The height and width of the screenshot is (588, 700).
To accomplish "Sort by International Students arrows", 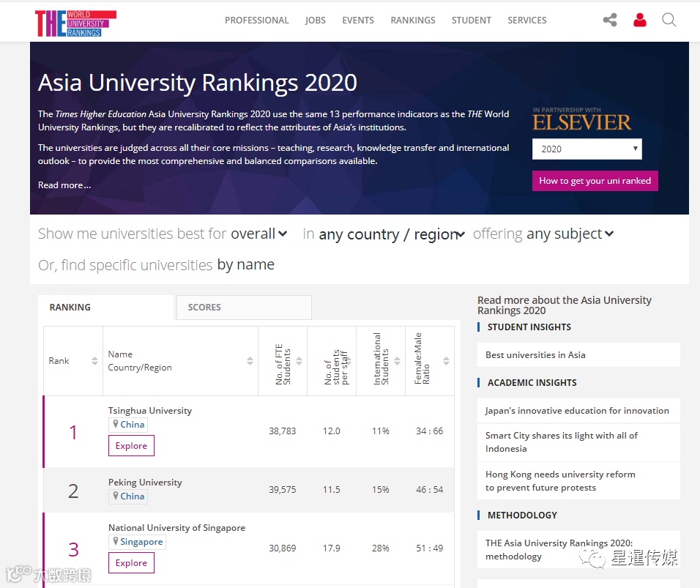I will click(x=397, y=361).
